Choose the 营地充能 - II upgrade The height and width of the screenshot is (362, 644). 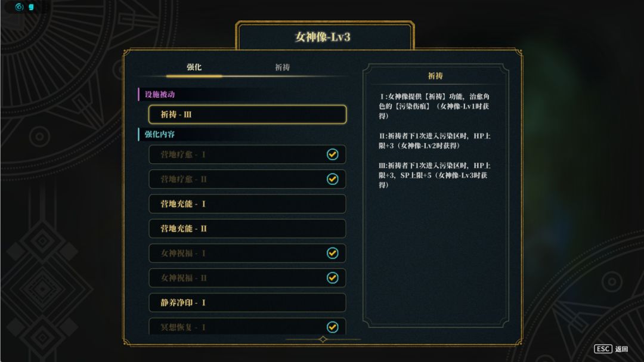(247, 228)
